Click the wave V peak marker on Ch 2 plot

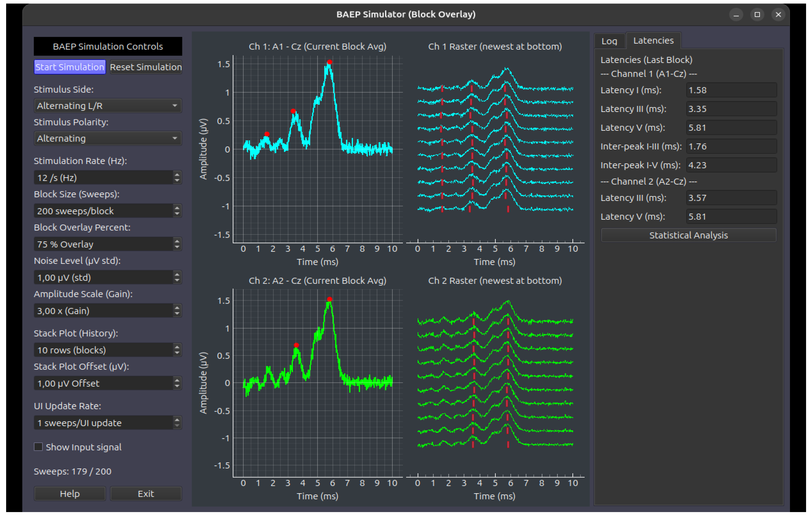pos(330,299)
